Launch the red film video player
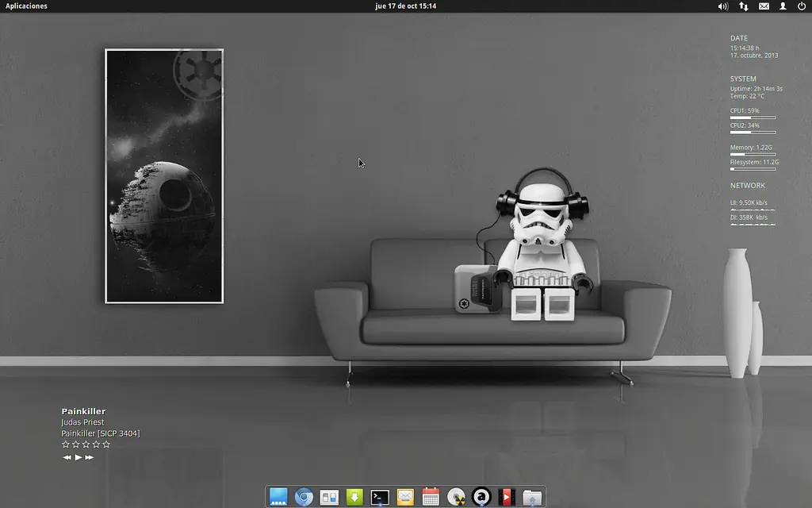Image resolution: width=812 pixels, height=508 pixels. point(507,497)
